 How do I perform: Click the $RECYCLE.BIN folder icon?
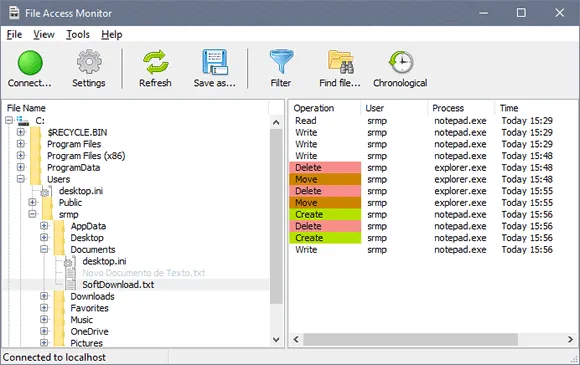coord(36,132)
